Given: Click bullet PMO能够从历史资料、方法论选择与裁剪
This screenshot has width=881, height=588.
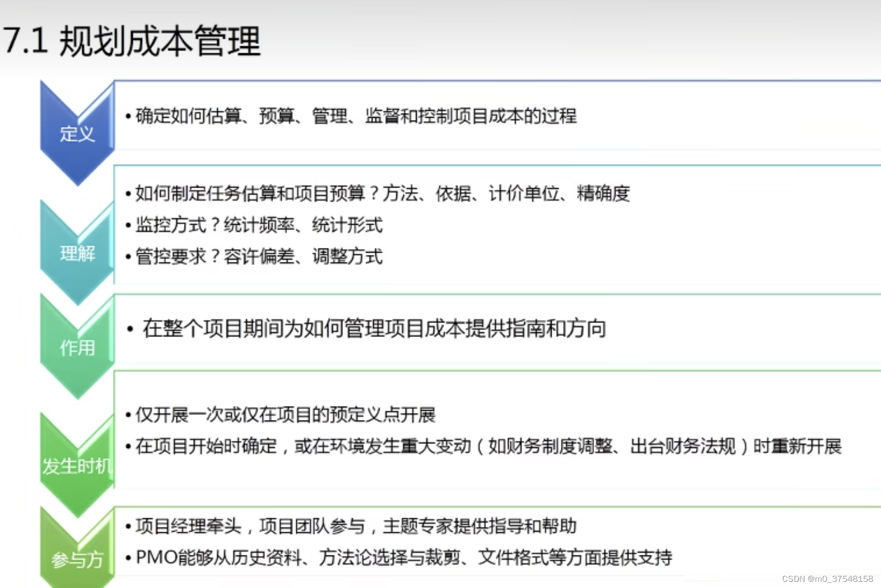Looking at the screenshot, I should 297,557.
